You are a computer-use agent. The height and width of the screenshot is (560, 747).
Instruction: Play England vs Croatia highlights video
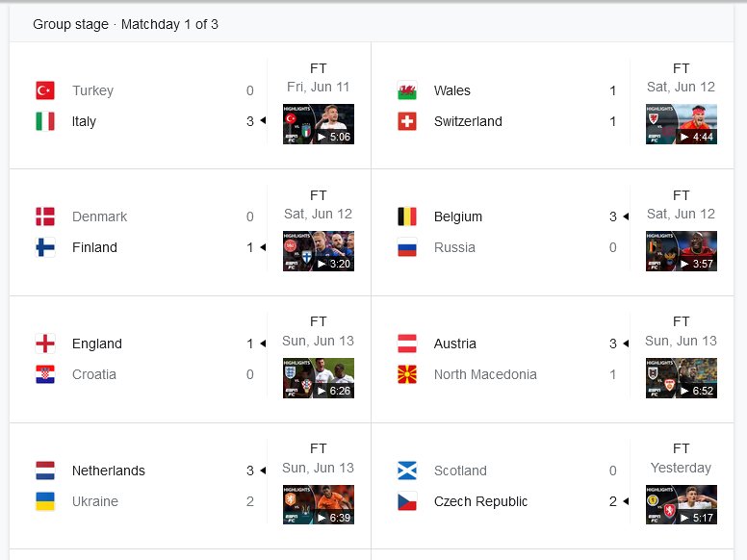tap(319, 378)
